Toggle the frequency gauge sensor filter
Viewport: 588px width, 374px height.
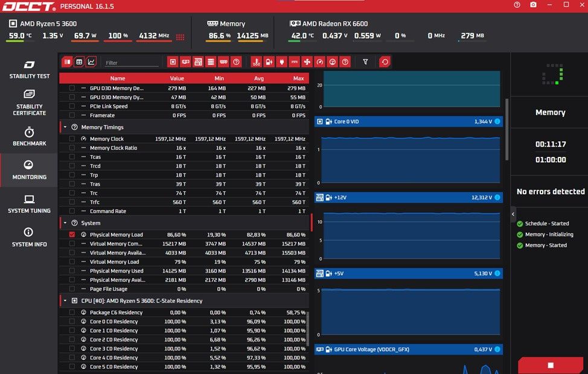(x=320, y=62)
